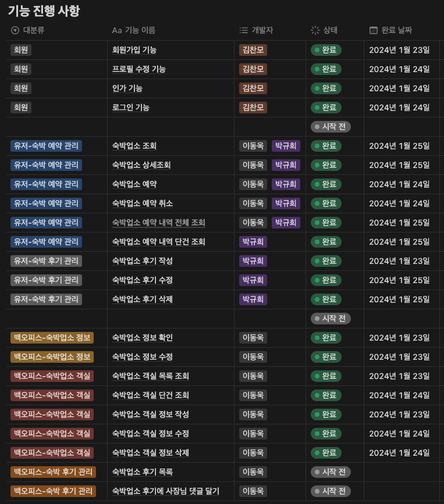Click 숙박업소 예약 내역 전체 조회 title
This screenshot has width=444, height=504.
(x=159, y=223)
